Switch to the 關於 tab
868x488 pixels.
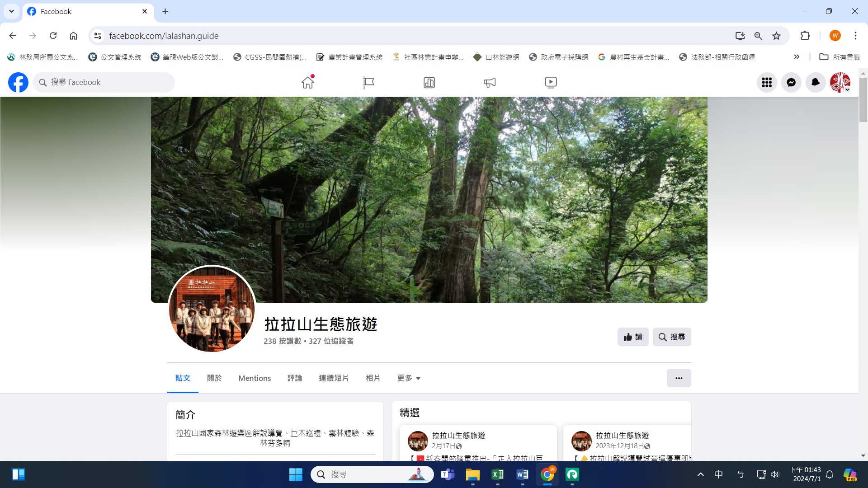(x=214, y=378)
